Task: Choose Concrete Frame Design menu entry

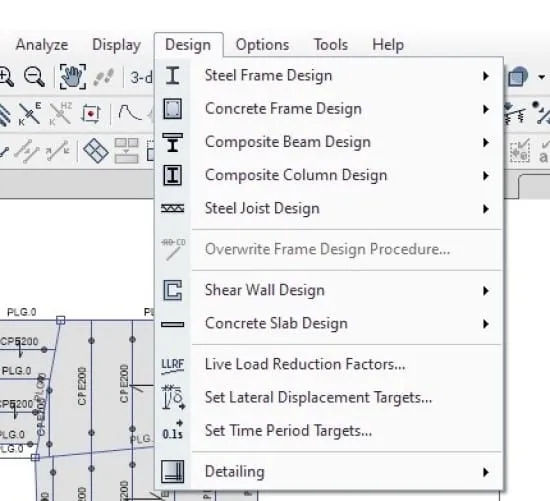Action: (329, 109)
